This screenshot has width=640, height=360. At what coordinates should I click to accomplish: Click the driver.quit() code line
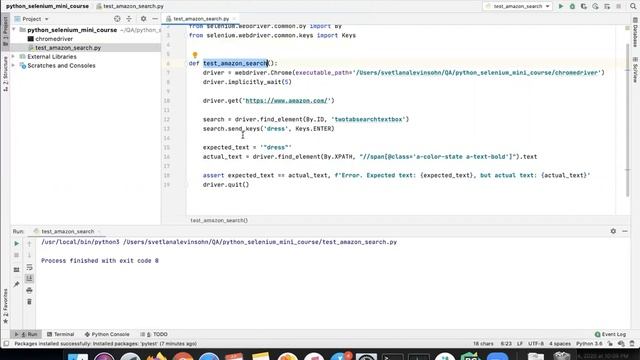click(226, 184)
